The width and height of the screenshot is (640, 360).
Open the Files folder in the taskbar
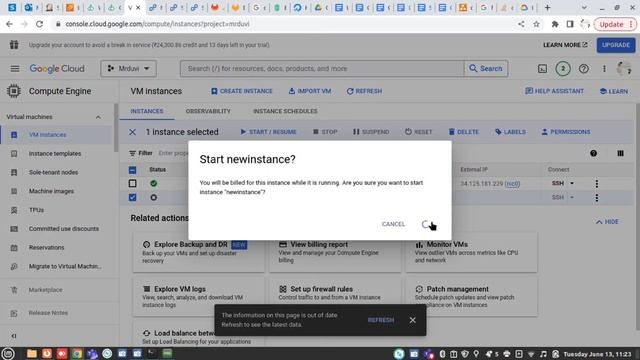[x=31, y=353]
